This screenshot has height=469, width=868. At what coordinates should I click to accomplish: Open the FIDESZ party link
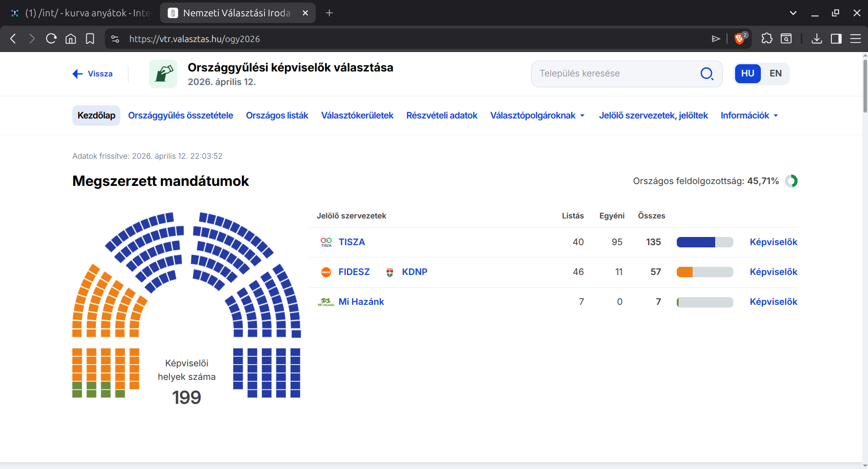coord(354,272)
